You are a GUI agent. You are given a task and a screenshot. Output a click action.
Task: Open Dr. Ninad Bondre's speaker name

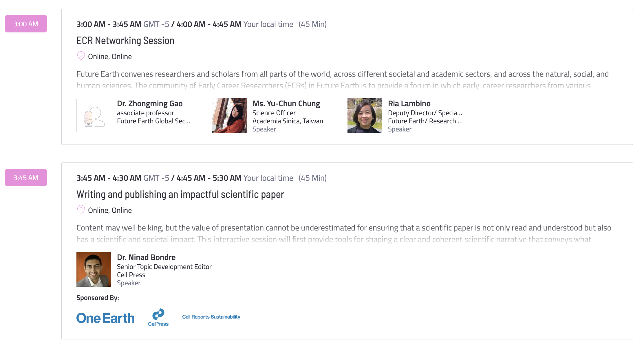[x=146, y=257]
